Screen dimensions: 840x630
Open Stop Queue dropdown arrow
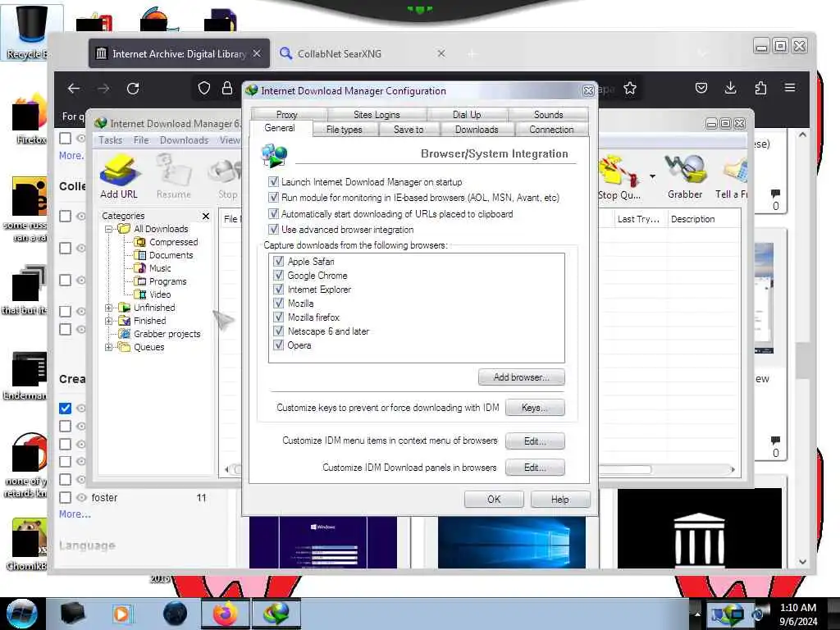point(652,177)
